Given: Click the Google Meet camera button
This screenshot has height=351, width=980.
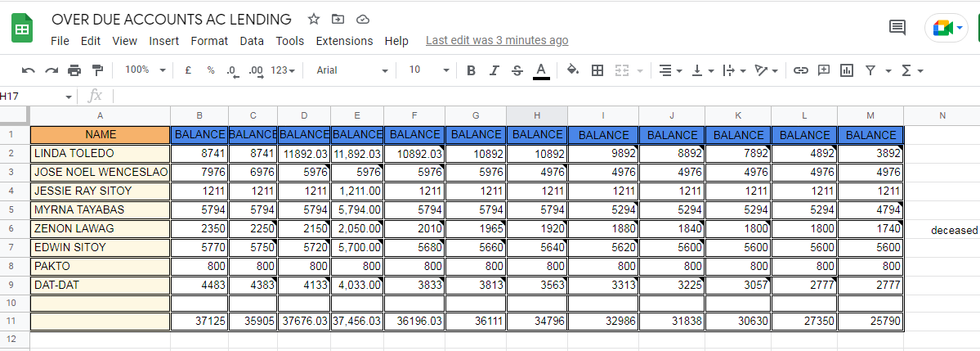Looking at the screenshot, I should coord(946,28).
